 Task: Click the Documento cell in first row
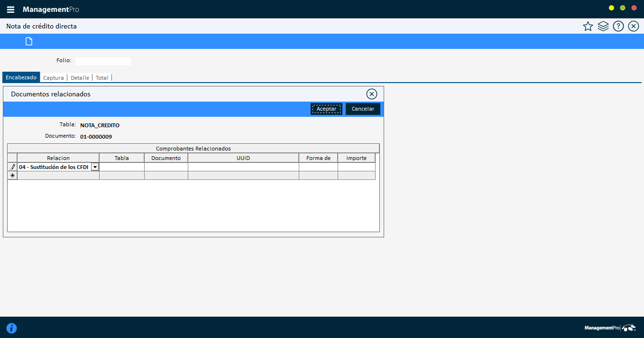166,167
